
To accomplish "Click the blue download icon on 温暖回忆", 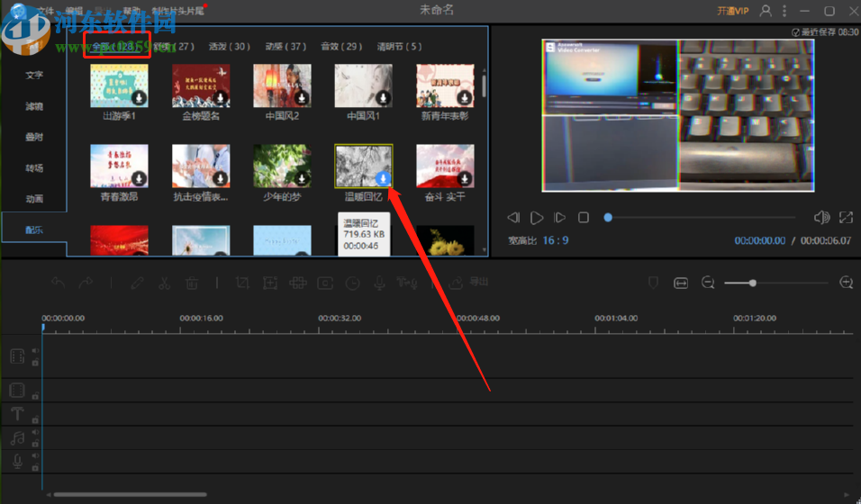I will point(384,178).
